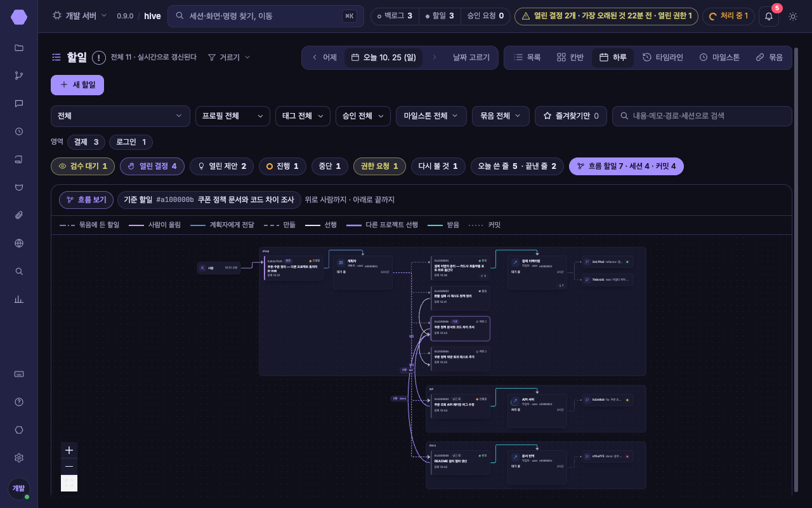Screen dimensions: 812x508
Task: Toggle the 즐겨찾기만 favorites filter
Action: [571, 116]
